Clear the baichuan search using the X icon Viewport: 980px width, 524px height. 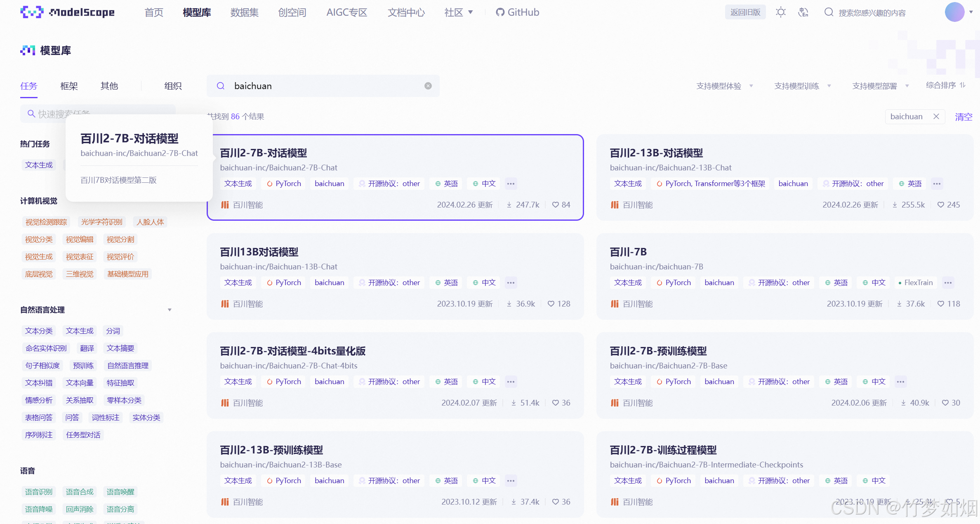coord(428,85)
